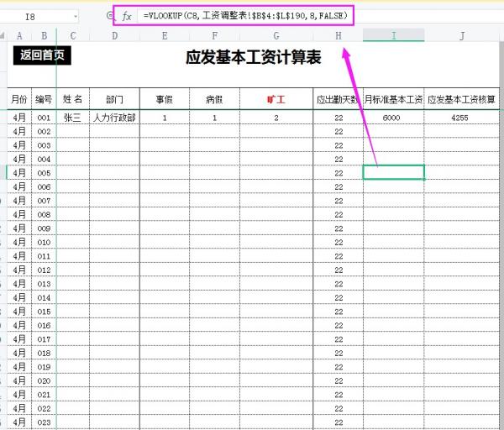Click the 事假 value cell for 张三
504x430 pixels.
(x=165, y=118)
